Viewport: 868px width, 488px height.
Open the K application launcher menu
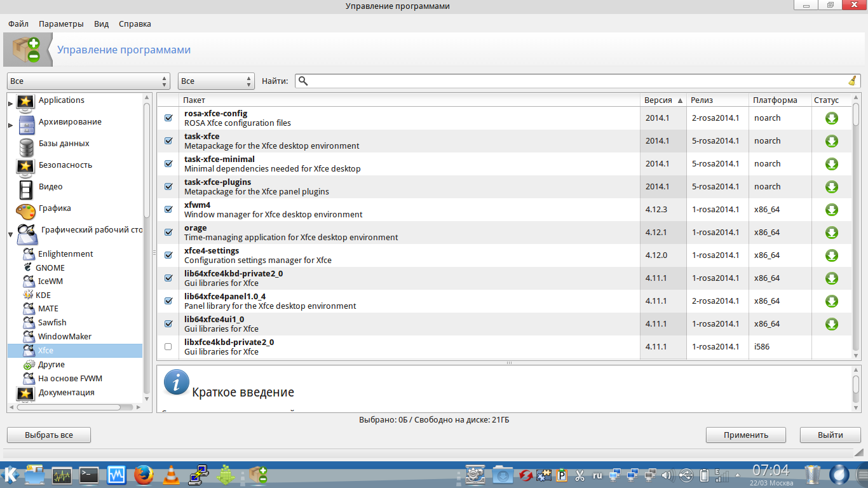(x=11, y=474)
